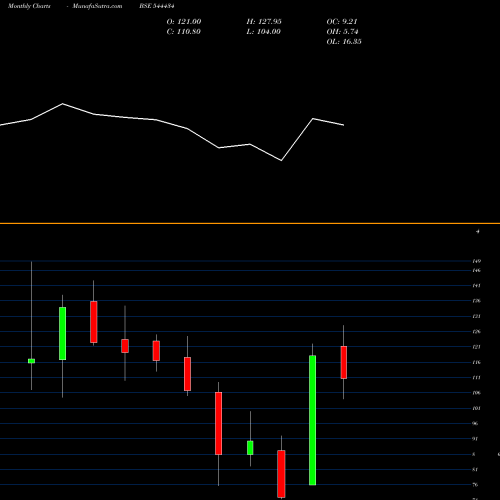This screenshot has width=500, height=500.
Task: Select the "BSE 544434" symbol text
Action: pyautogui.click(x=157, y=6)
